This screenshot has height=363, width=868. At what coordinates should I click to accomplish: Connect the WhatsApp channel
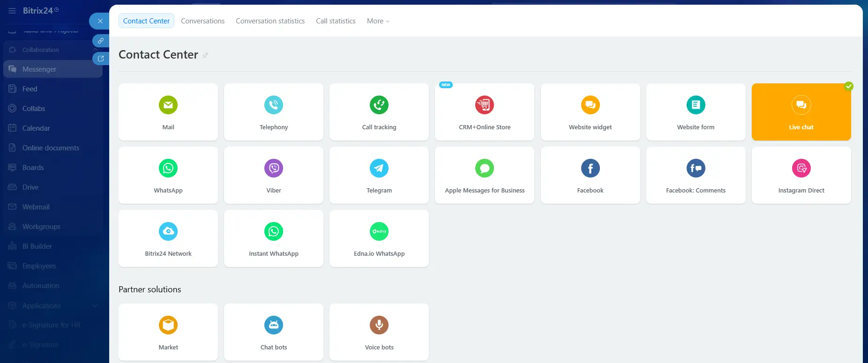(168, 175)
